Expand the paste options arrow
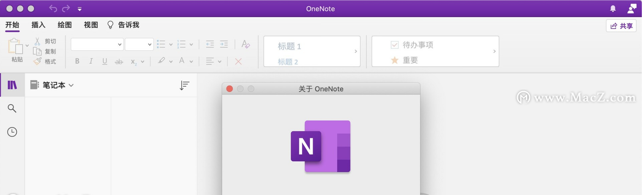The image size is (644, 195). 27,46
